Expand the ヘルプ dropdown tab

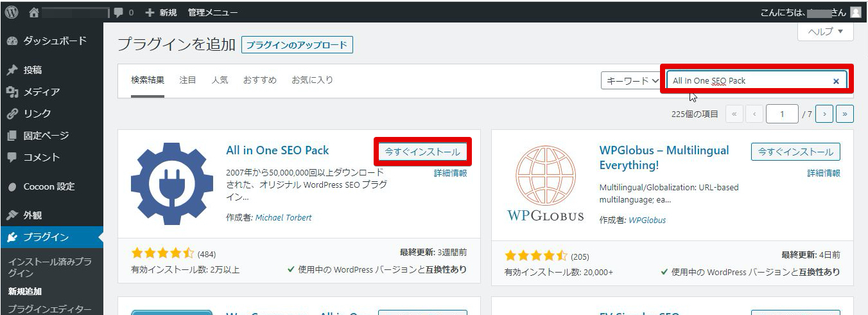825,32
